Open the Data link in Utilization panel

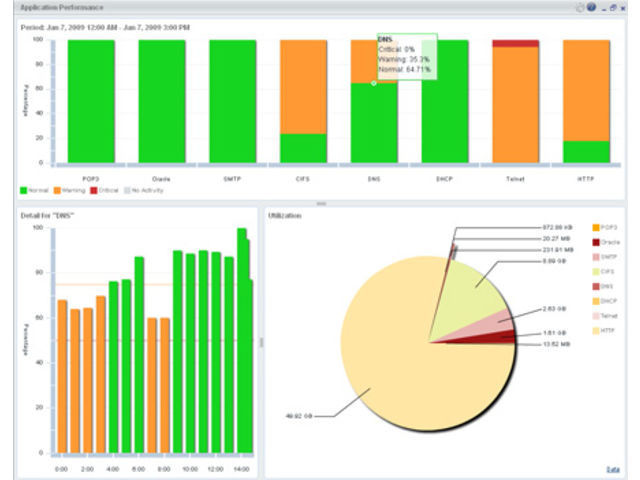612,469
